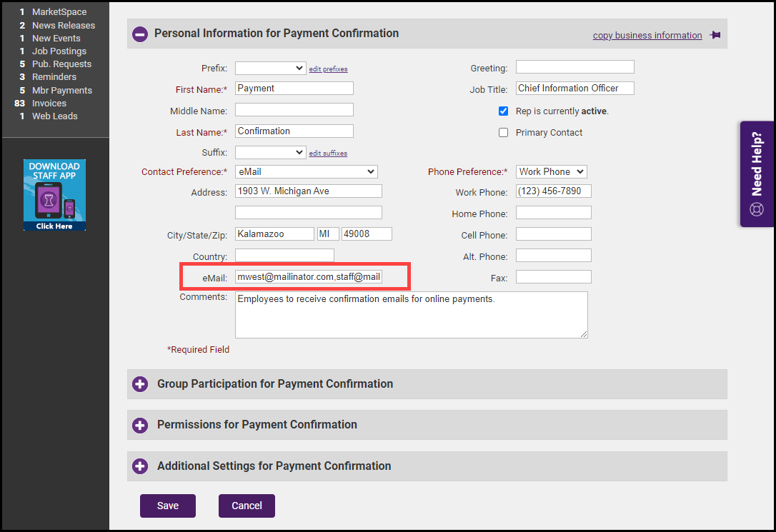Open the Suffix dropdown
This screenshot has width=776, height=532.
(x=270, y=153)
